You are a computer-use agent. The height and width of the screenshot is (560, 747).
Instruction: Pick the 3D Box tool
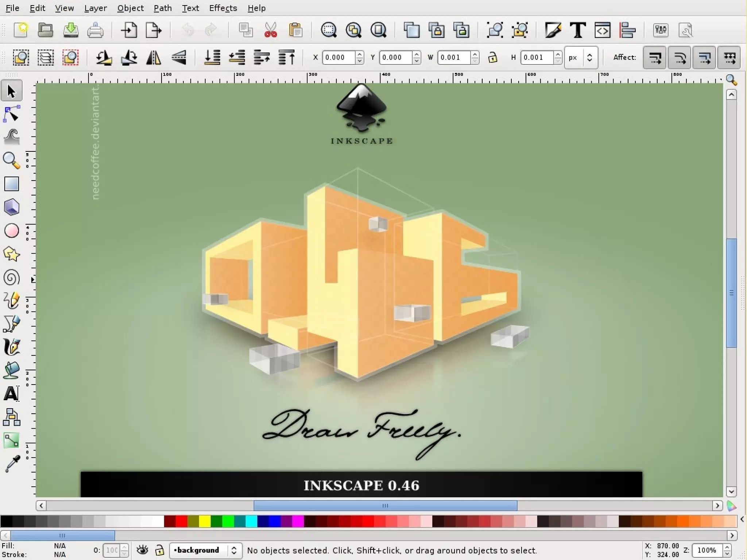click(11, 208)
